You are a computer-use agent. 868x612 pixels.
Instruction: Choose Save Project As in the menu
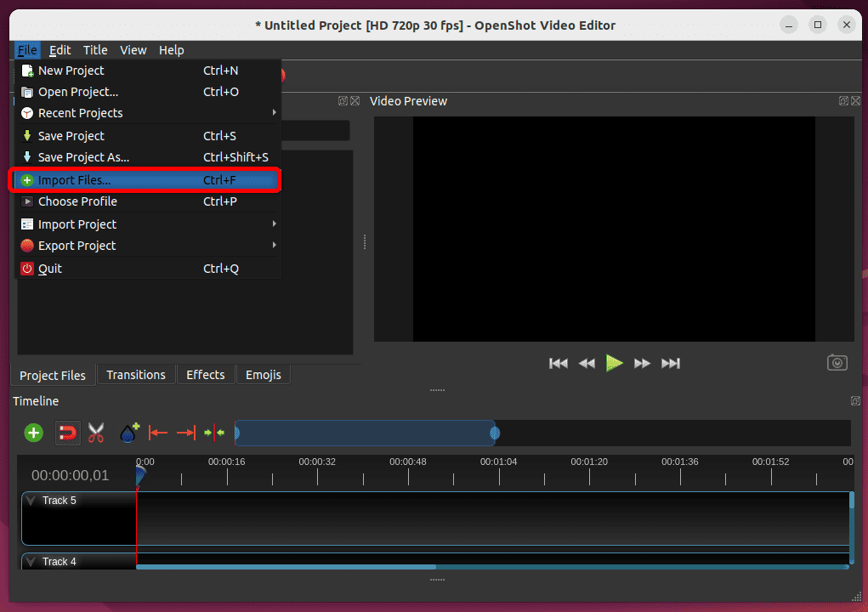pyautogui.click(x=85, y=157)
